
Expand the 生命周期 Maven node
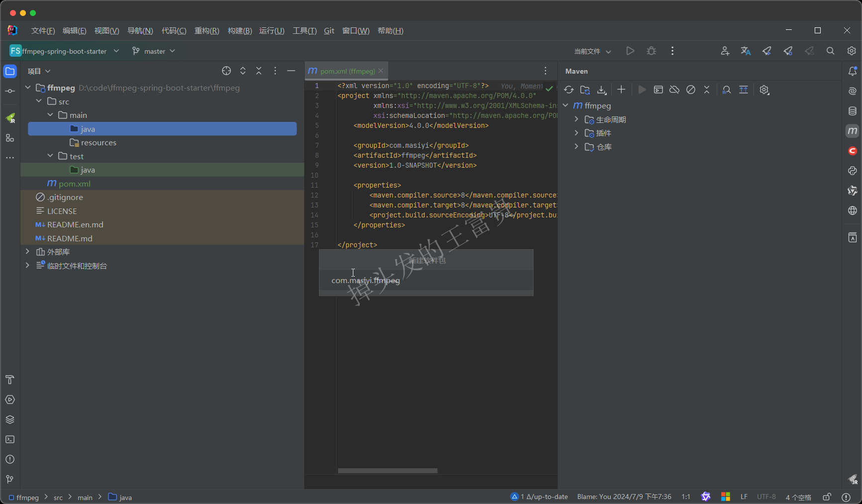[576, 119]
